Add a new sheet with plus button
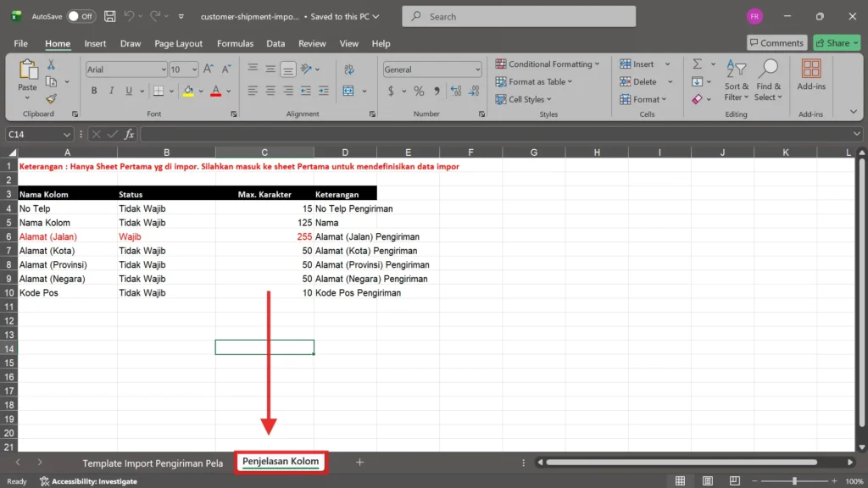This screenshot has height=488, width=868. click(x=359, y=462)
